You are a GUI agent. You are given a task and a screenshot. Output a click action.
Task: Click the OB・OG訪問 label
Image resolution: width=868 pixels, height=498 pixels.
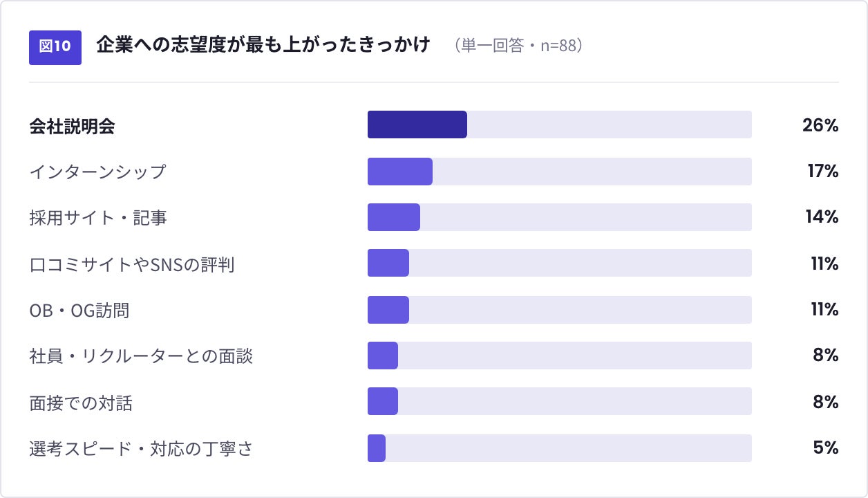[x=79, y=310]
